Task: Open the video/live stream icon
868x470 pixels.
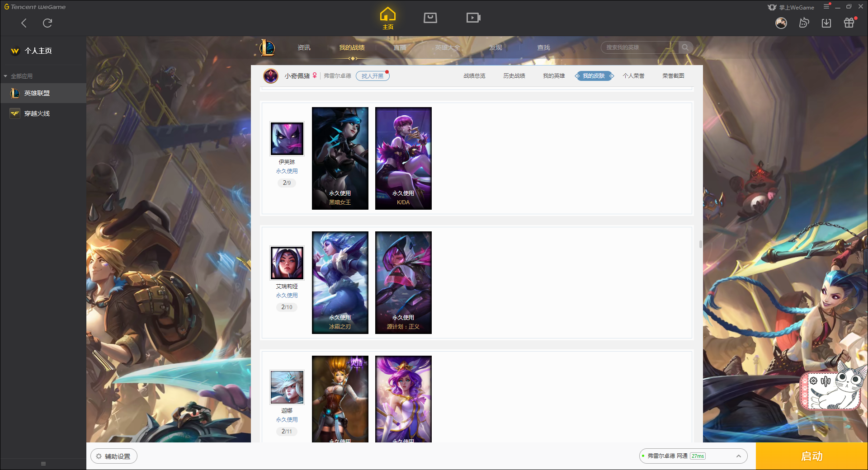Action: coord(473,18)
